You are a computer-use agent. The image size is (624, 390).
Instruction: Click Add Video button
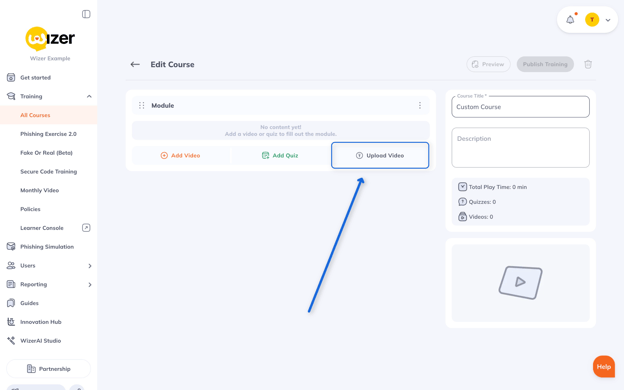(181, 156)
